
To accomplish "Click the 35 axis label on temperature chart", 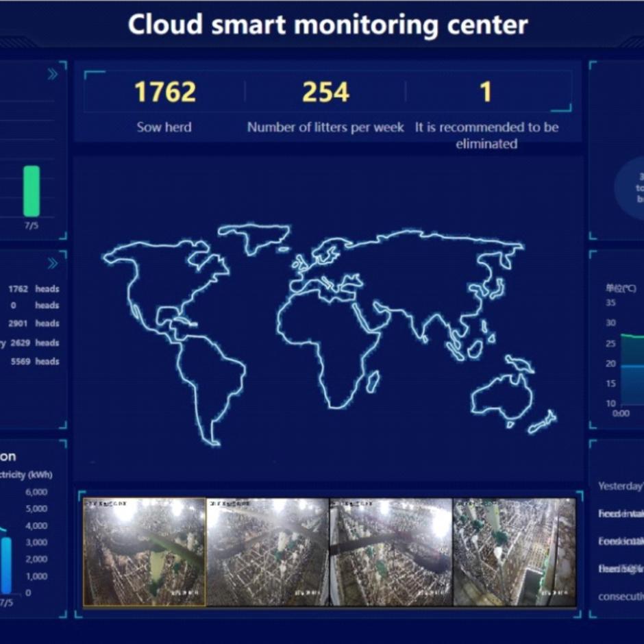I will tap(610, 303).
